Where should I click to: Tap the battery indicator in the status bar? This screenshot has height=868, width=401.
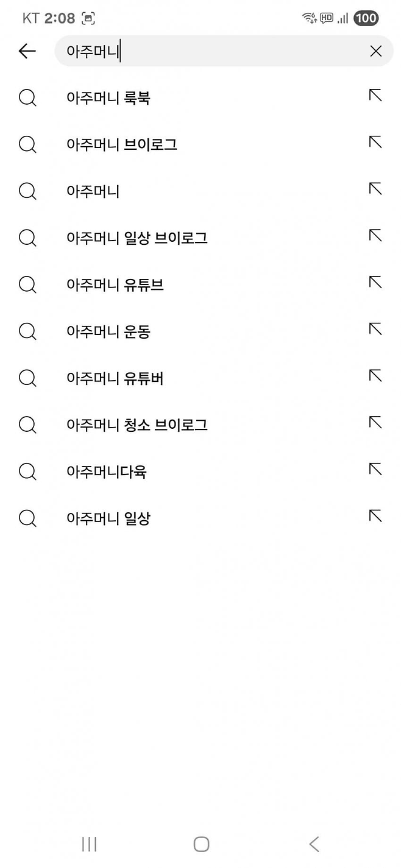(366, 18)
